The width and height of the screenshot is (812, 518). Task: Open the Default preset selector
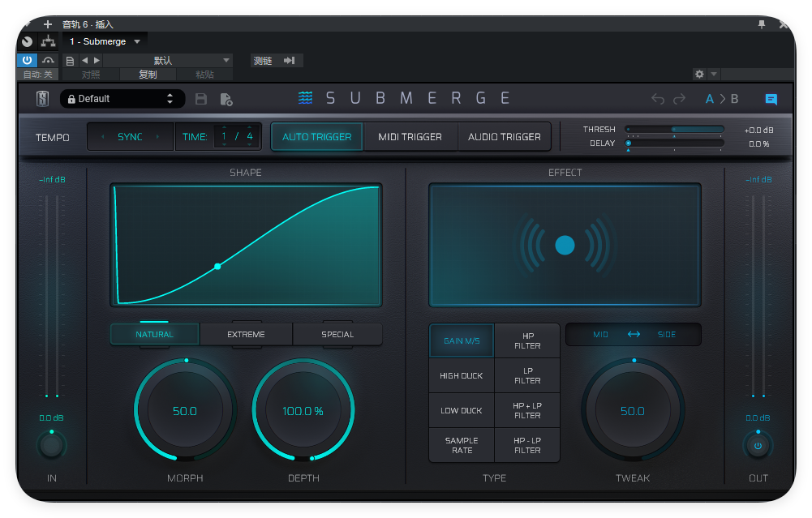coord(122,99)
